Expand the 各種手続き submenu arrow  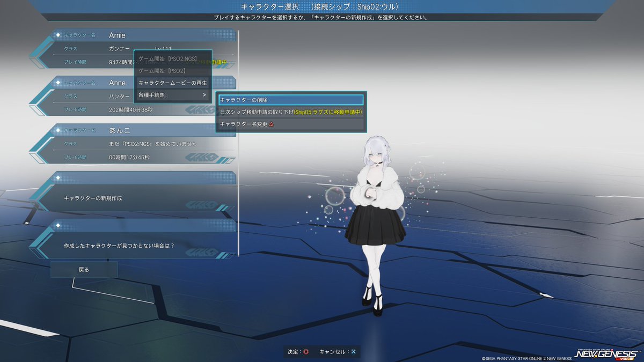(204, 95)
